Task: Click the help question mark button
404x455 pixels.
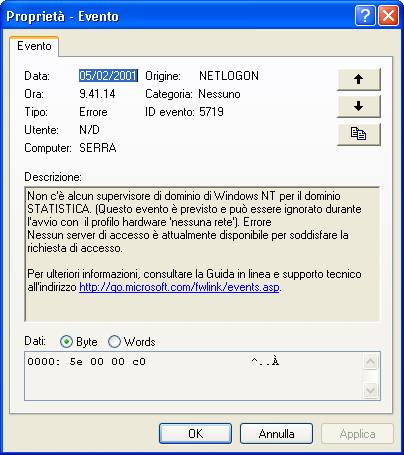Action: click(x=365, y=15)
